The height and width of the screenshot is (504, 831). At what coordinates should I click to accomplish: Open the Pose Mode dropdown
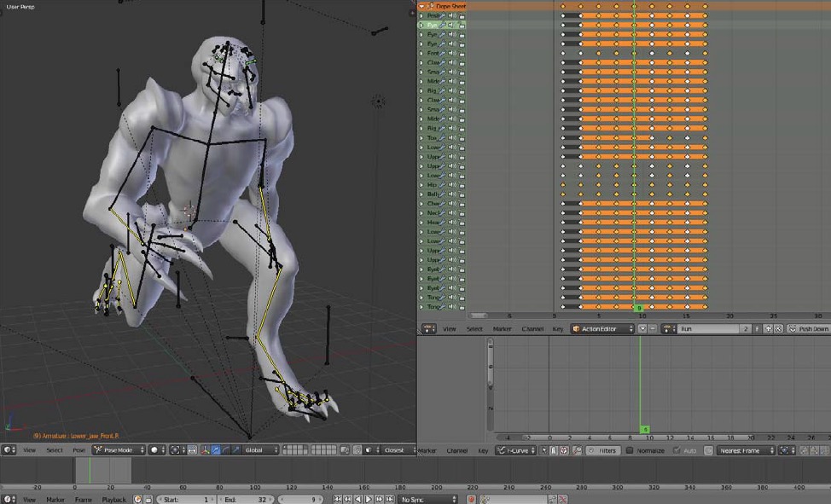point(119,450)
